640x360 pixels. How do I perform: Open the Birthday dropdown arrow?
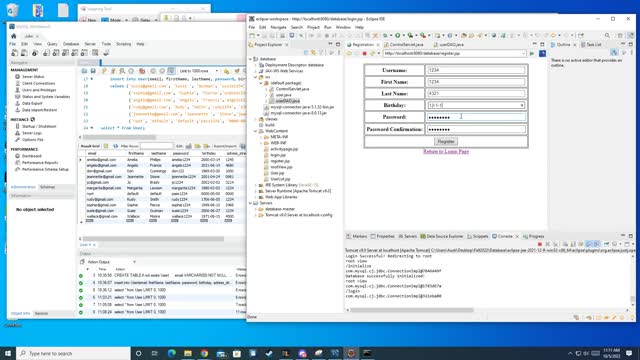522,105
